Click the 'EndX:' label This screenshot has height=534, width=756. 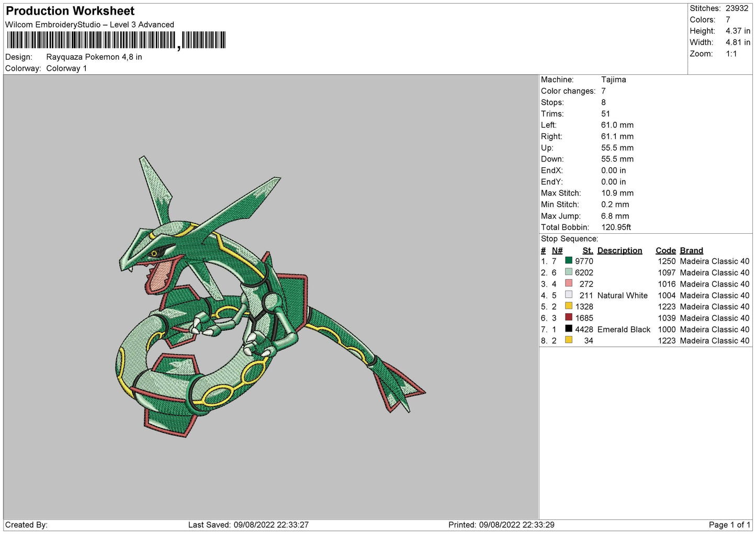tap(552, 171)
